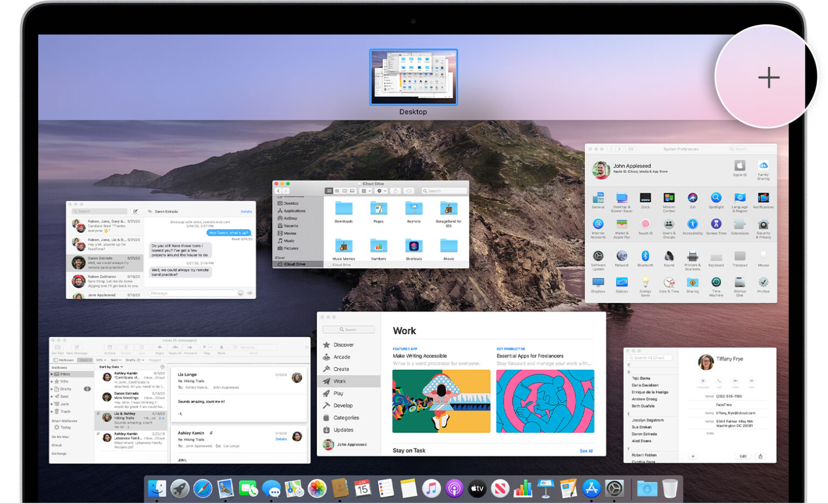Click Edit in the Contacts card

(x=743, y=455)
